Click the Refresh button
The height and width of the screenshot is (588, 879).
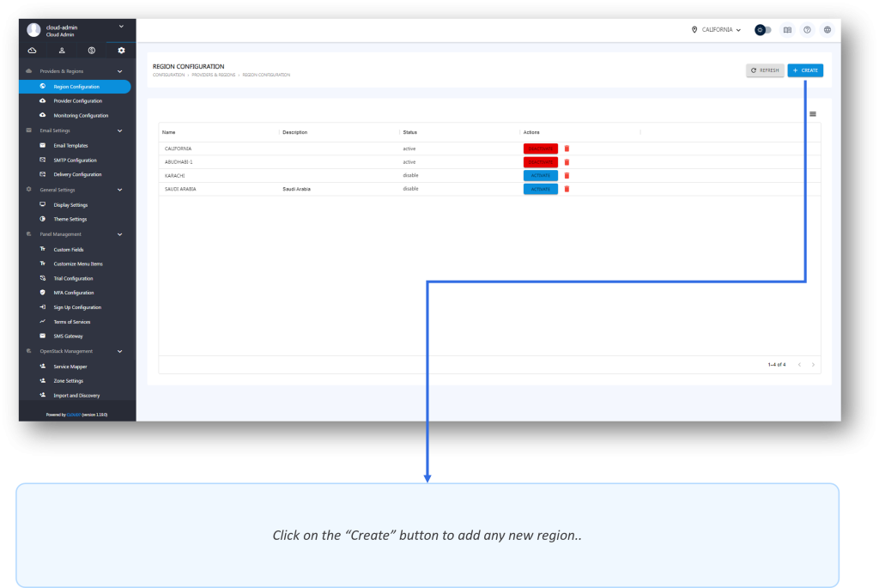(765, 70)
